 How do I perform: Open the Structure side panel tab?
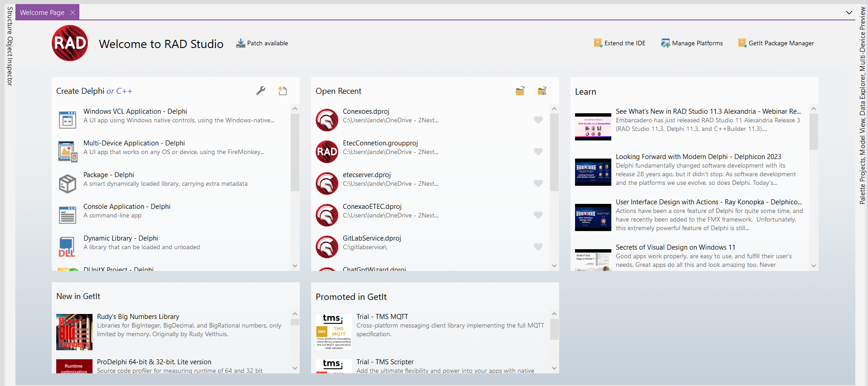10,21
